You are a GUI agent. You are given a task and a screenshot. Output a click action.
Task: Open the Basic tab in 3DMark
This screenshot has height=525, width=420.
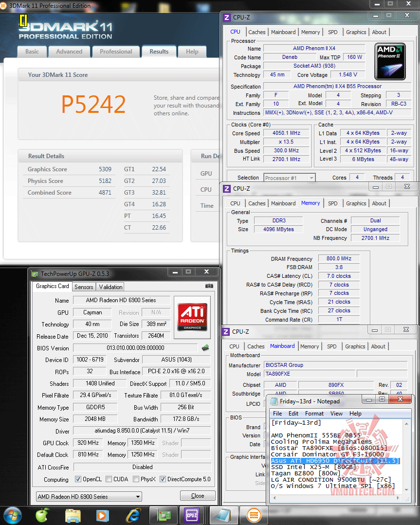click(32, 52)
